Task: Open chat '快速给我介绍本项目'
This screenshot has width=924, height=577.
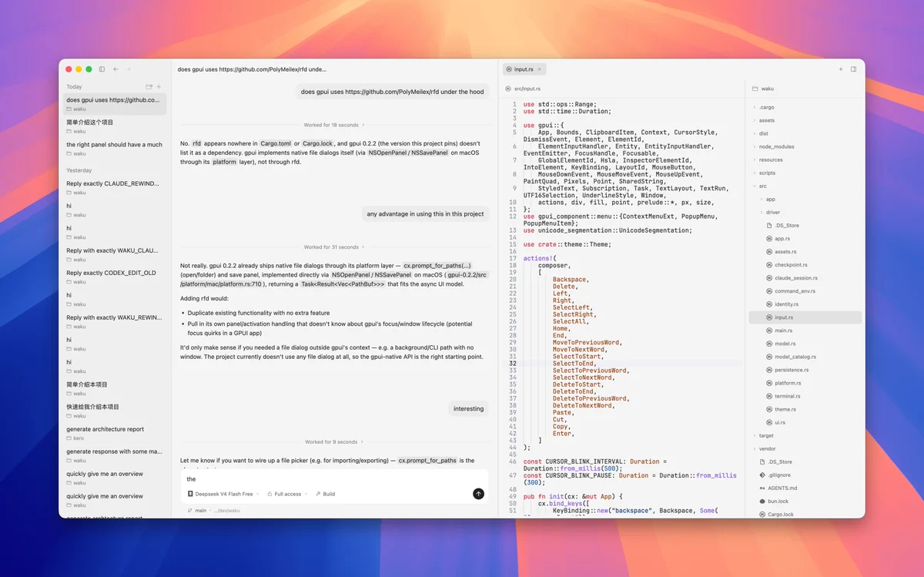Action: (x=114, y=411)
